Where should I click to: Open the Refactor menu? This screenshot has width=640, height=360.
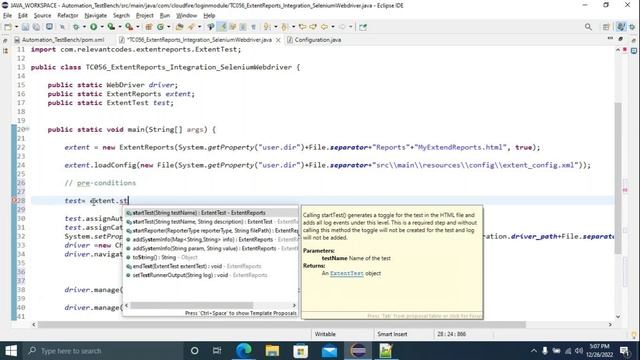coord(68,16)
